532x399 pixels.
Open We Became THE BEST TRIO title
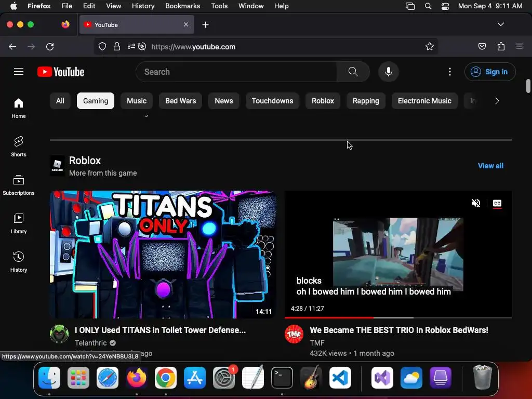point(398,330)
